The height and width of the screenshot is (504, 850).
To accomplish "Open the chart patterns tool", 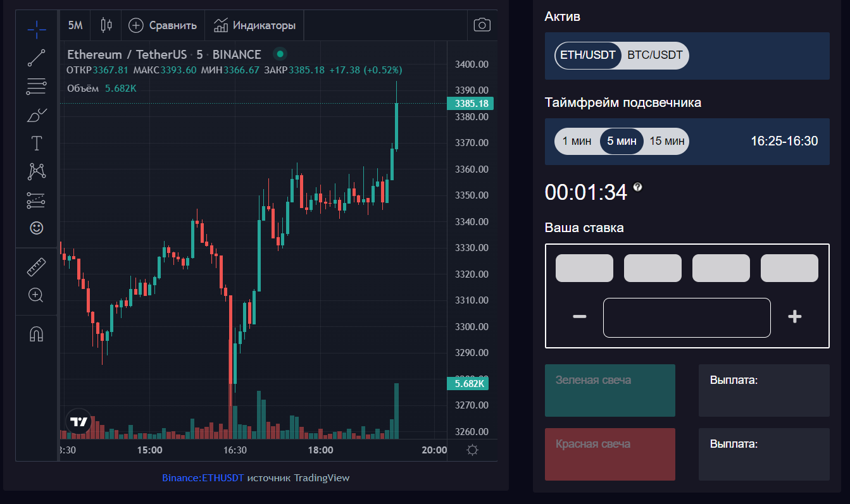I will tap(37, 171).
